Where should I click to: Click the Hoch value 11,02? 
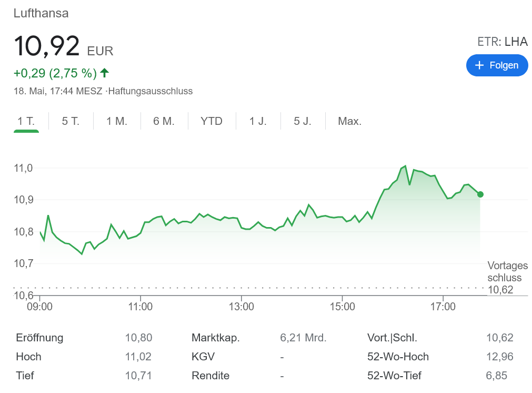pyautogui.click(x=138, y=357)
